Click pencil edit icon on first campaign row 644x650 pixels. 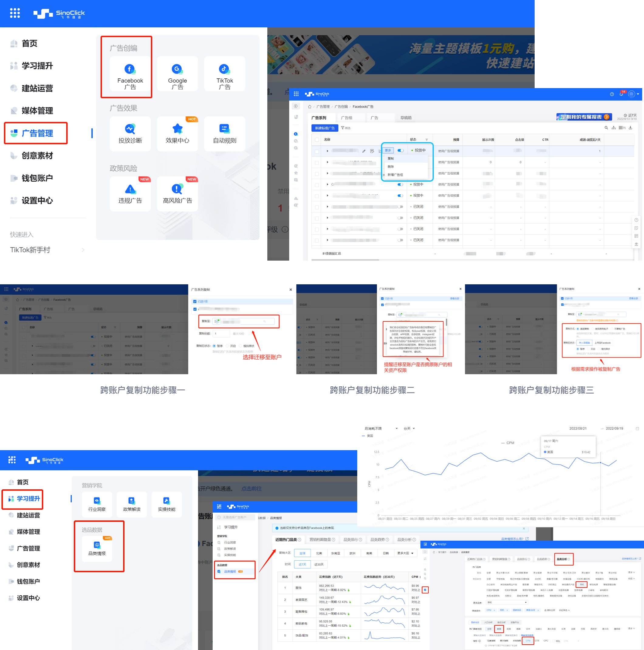[364, 151]
